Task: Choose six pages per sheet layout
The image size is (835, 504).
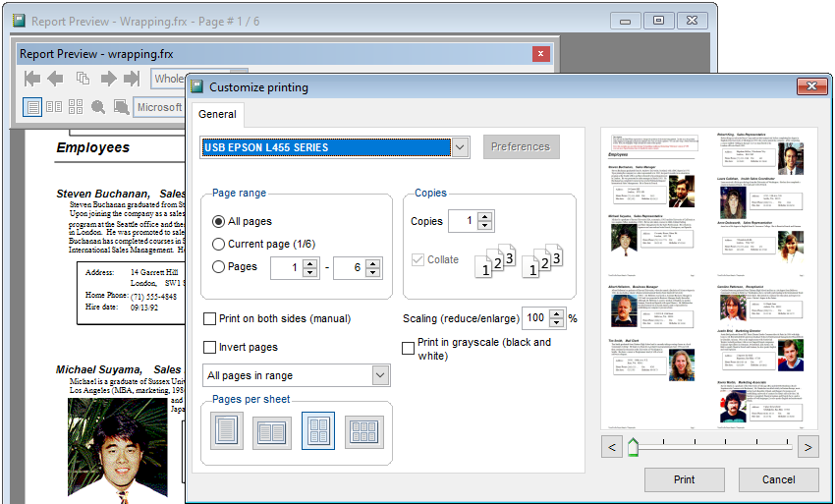Action: (x=364, y=432)
